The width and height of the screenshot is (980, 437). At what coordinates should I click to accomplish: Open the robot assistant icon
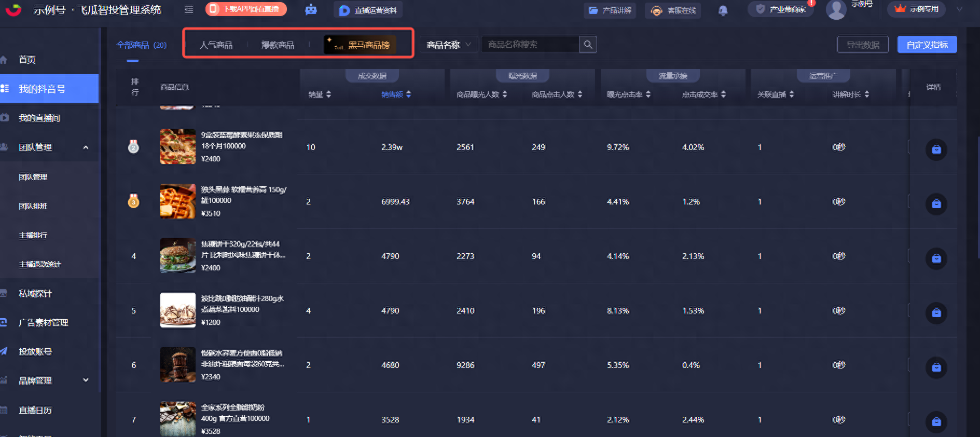(311, 9)
